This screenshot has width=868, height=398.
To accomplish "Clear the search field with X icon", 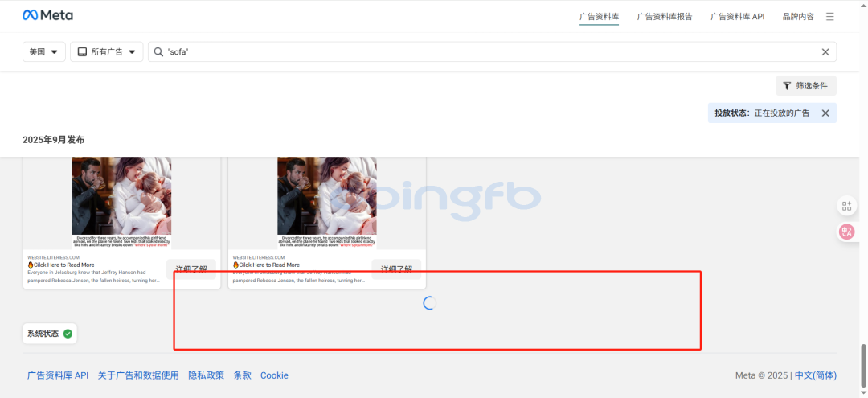I will tap(825, 52).
